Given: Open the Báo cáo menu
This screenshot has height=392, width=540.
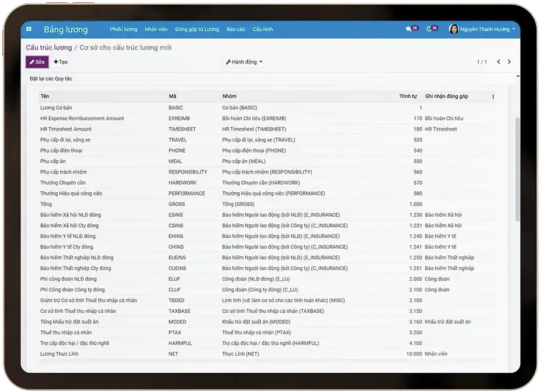Looking at the screenshot, I should [236, 29].
